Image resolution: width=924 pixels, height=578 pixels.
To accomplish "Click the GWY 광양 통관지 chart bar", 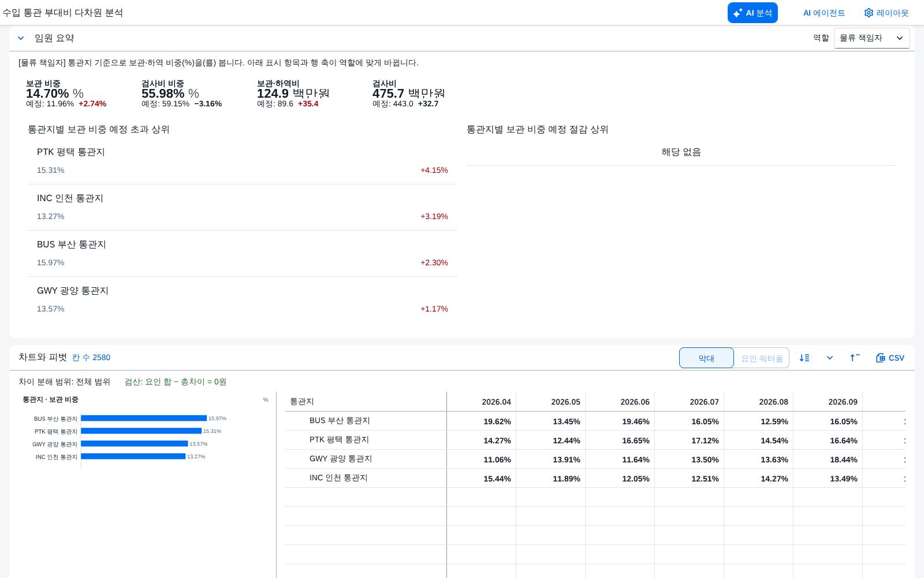I will tap(135, 444).
